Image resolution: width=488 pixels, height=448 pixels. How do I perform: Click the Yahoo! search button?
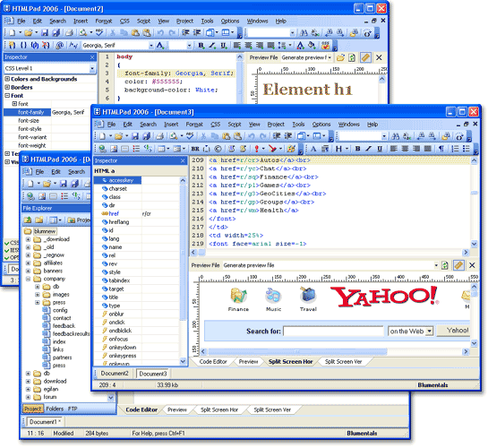pyautogui.click(x=457, y=331)
